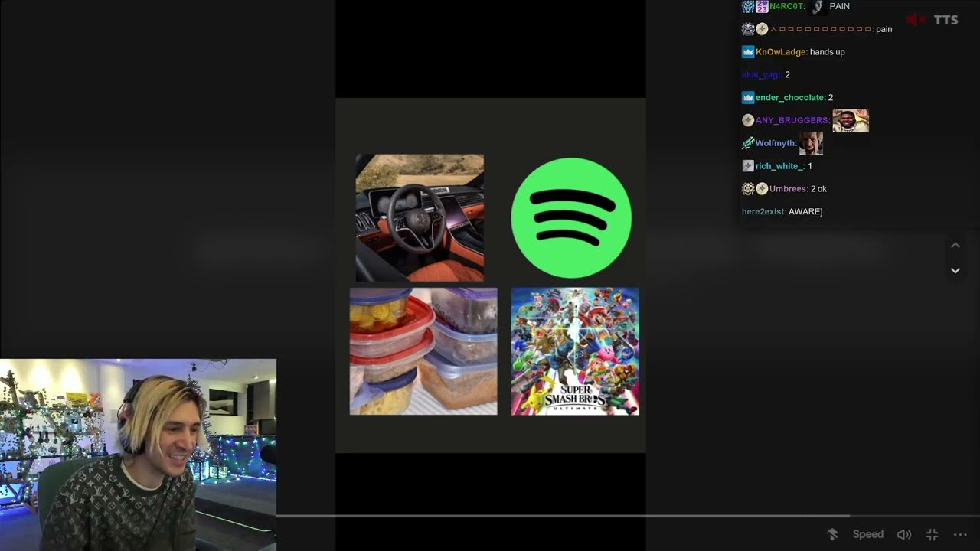Open akai_yagi's username in chat
Image resolution: width=980 pixels, height=551 pixels.
click(x=762, y=75)
